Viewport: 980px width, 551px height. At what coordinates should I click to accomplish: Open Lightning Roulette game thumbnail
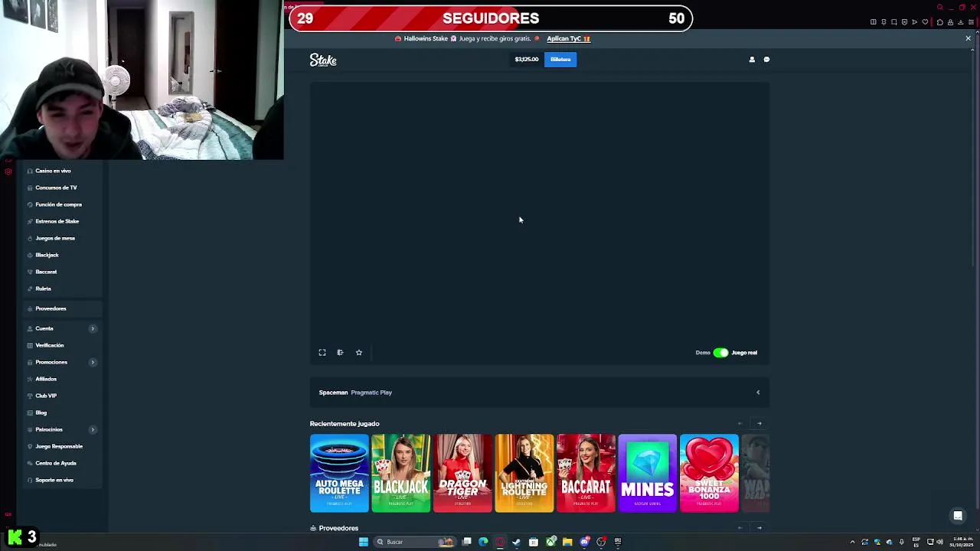point(524,473)
